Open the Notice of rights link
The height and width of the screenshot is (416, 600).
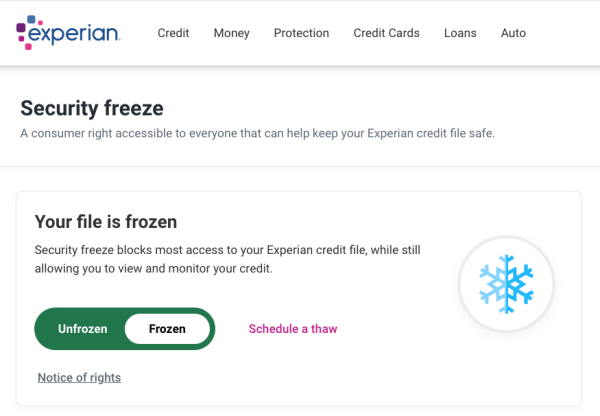pyautogui.click(x=79, y=377)
